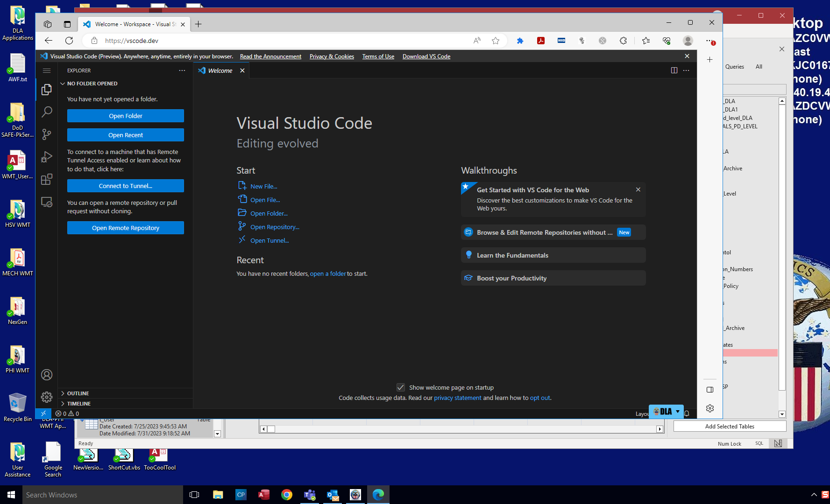This screenshot has width=830, height=504.
Task: Open the browser profile avatar
Action: click(x=688, y=41)
